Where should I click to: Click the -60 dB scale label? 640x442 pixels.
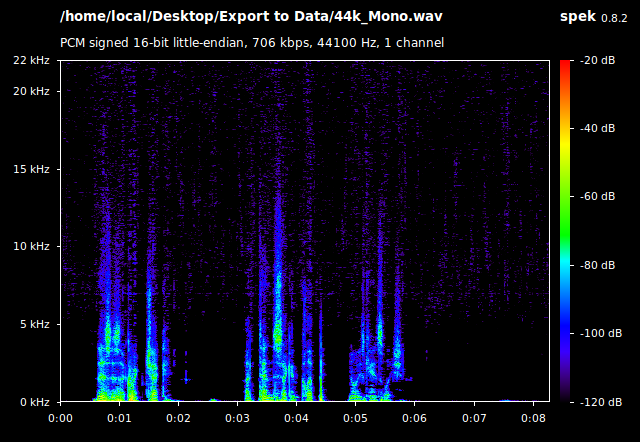coord(596,197)
